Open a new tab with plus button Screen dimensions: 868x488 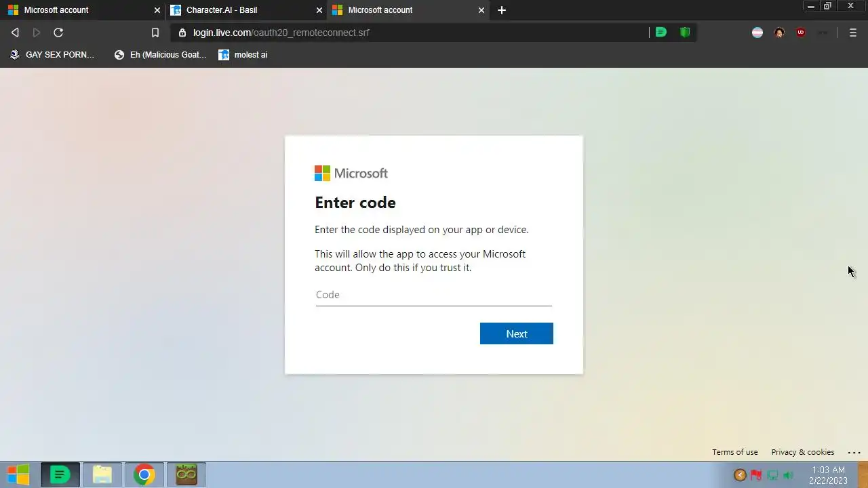[x=502, y=10]
